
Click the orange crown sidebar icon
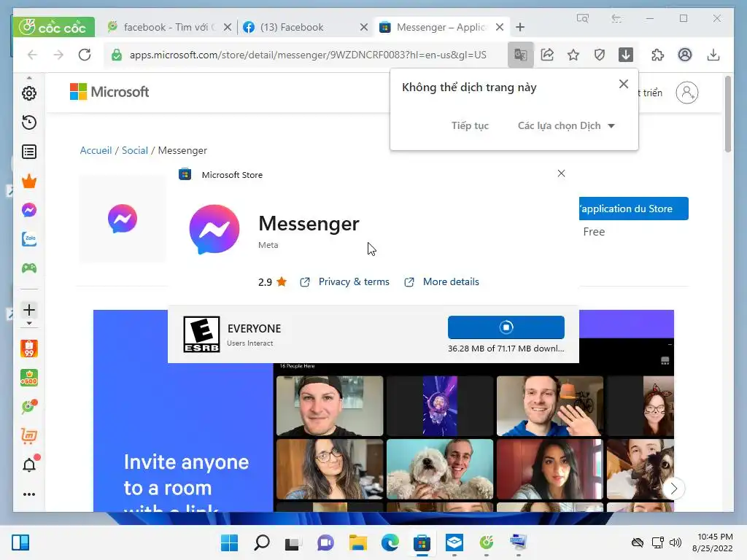coord(29,181)
